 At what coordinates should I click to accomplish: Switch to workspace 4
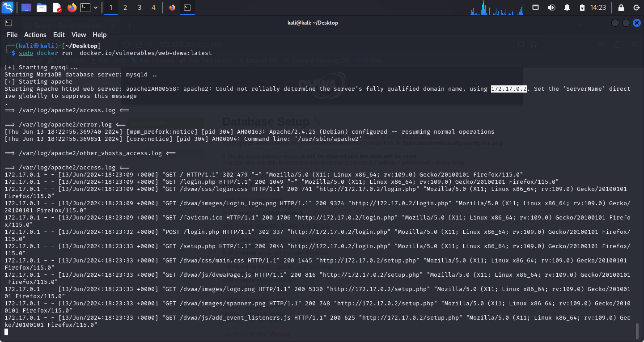tap(154, 8)
